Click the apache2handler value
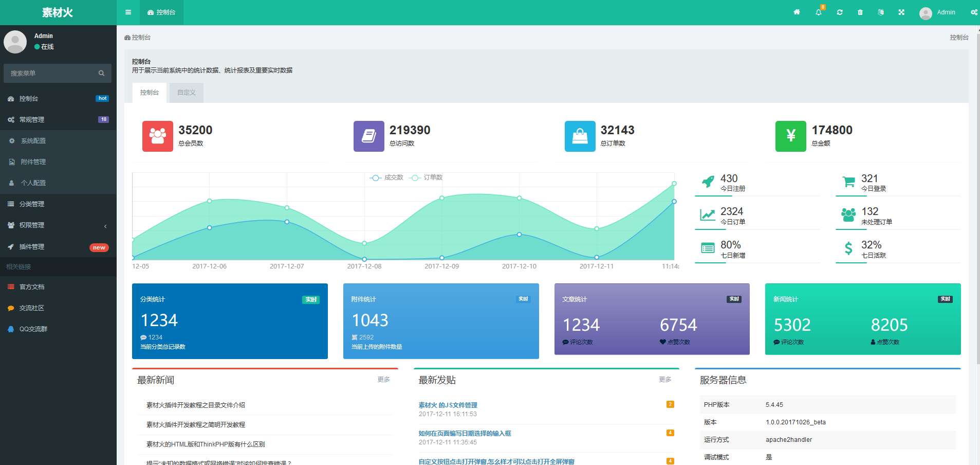The width and height of the screenshot is (980, 465). click(x=789, y=440)
